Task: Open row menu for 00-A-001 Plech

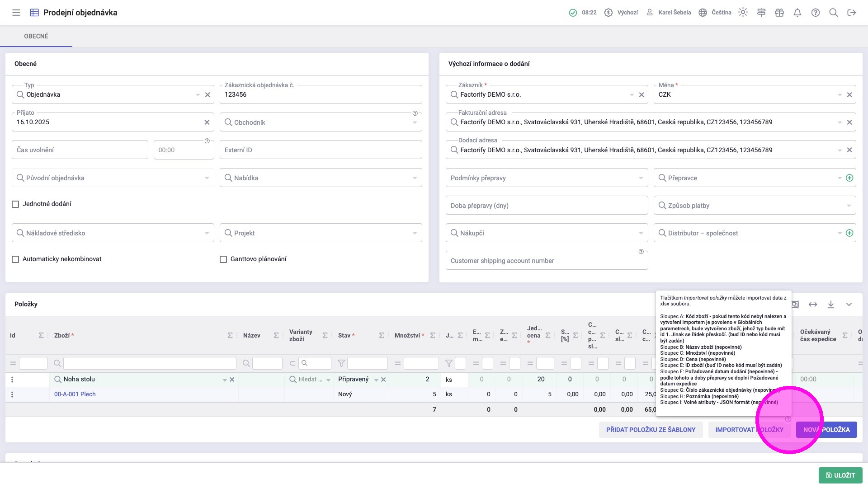Action: click(x=12, y=394)
